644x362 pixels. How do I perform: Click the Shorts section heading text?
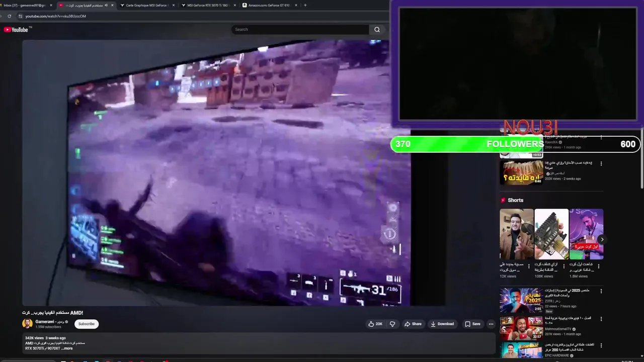click(x=516, y=200)
